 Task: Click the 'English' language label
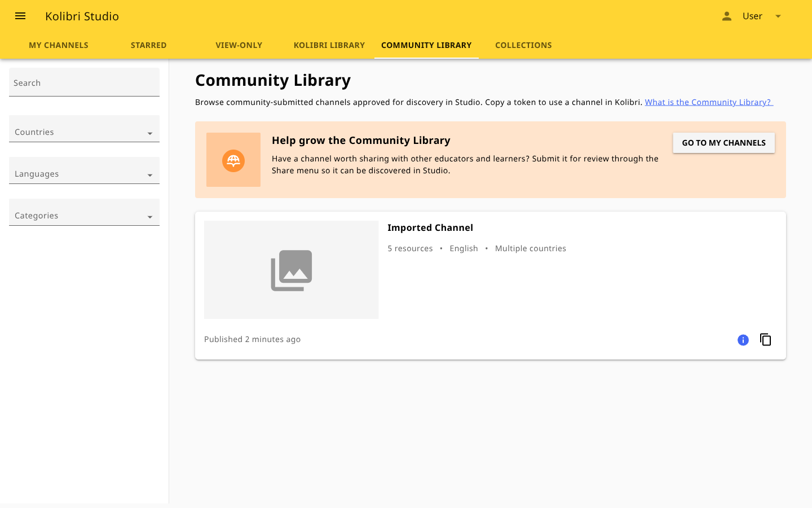click(464, 248)
